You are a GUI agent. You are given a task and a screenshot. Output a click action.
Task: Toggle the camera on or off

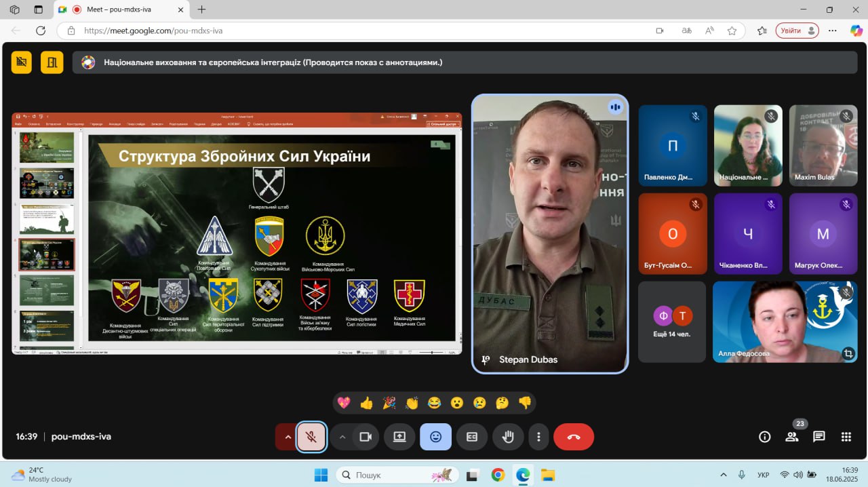click(366, 437)
